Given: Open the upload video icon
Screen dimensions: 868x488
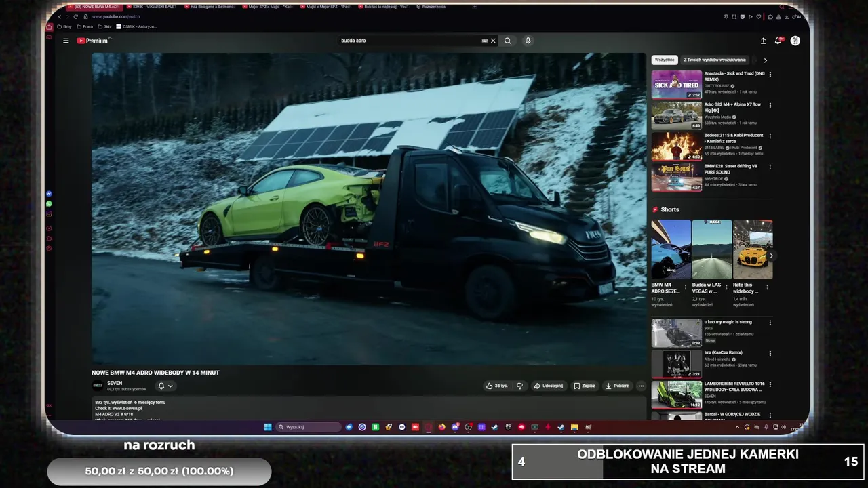Looking at the screenshot, I should click(x=763, y=41).
